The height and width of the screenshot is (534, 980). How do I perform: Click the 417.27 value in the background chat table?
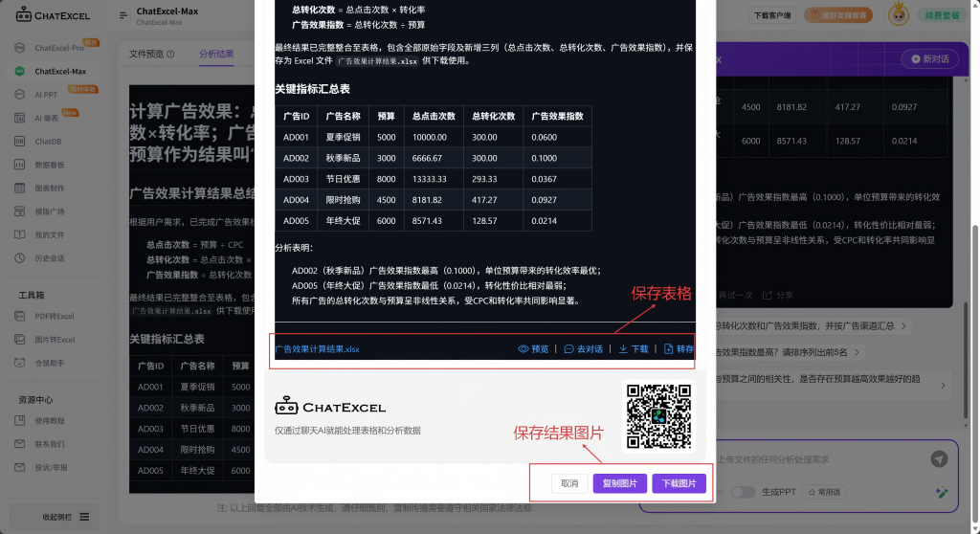[x=848, y=107]
